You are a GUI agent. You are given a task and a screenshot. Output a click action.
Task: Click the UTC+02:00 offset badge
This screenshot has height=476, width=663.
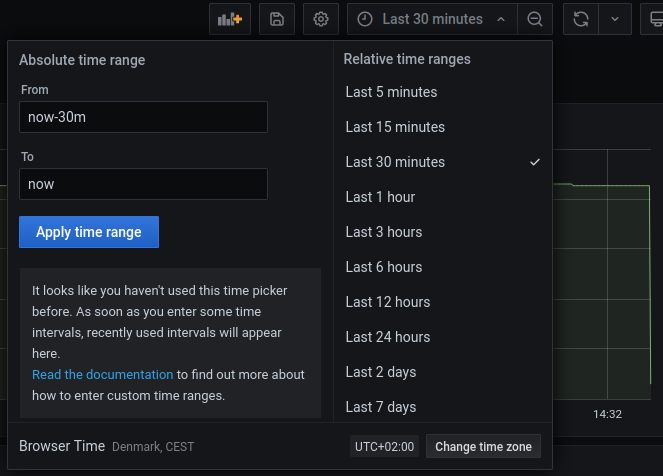384,447
